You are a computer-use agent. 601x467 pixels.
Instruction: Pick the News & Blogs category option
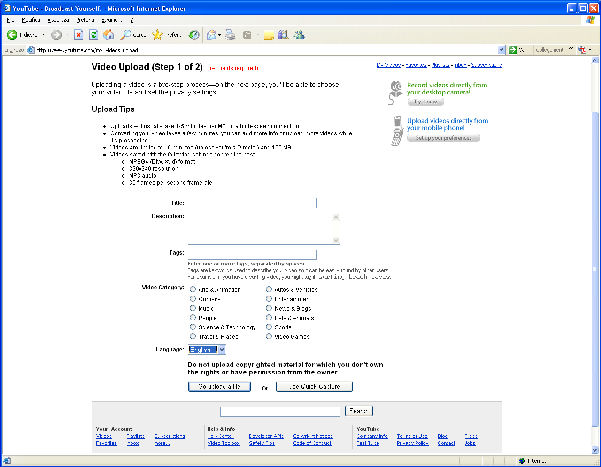(x=269, y=308)
